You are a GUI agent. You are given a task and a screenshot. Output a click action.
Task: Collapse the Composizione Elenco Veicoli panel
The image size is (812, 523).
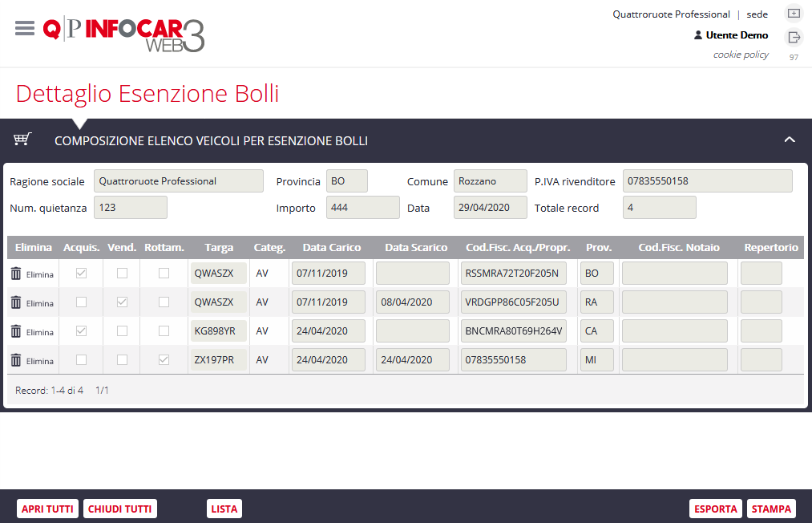[x=790, y=140]
